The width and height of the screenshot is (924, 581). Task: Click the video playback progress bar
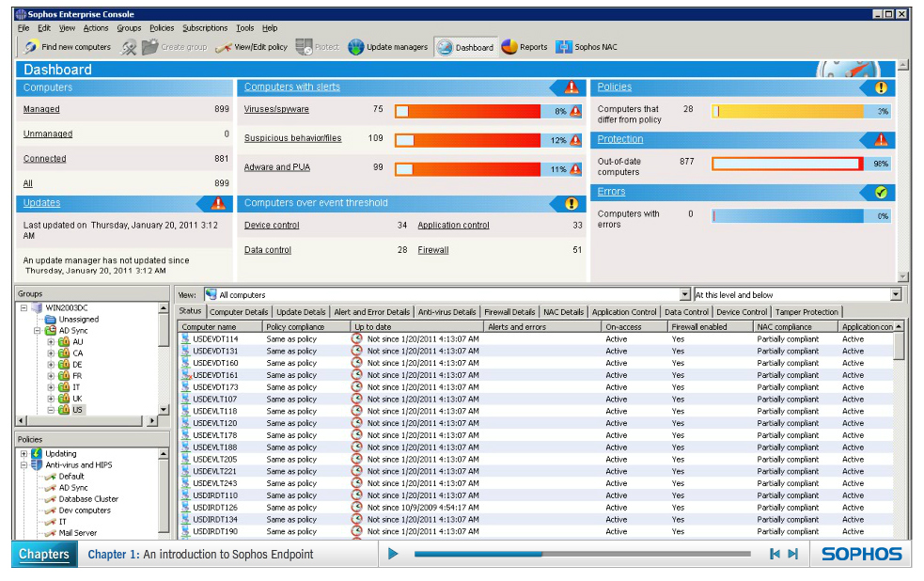[x=582, y=554]
